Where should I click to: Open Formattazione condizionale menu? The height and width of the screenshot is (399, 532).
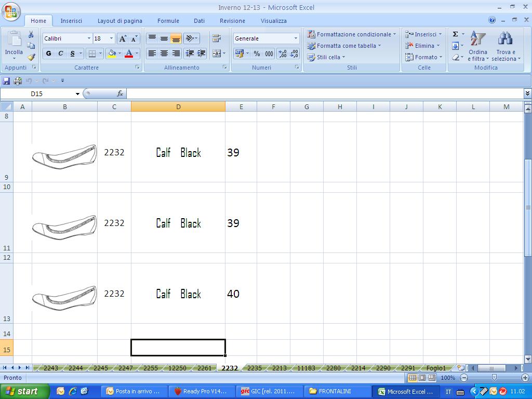pos(352,34)
